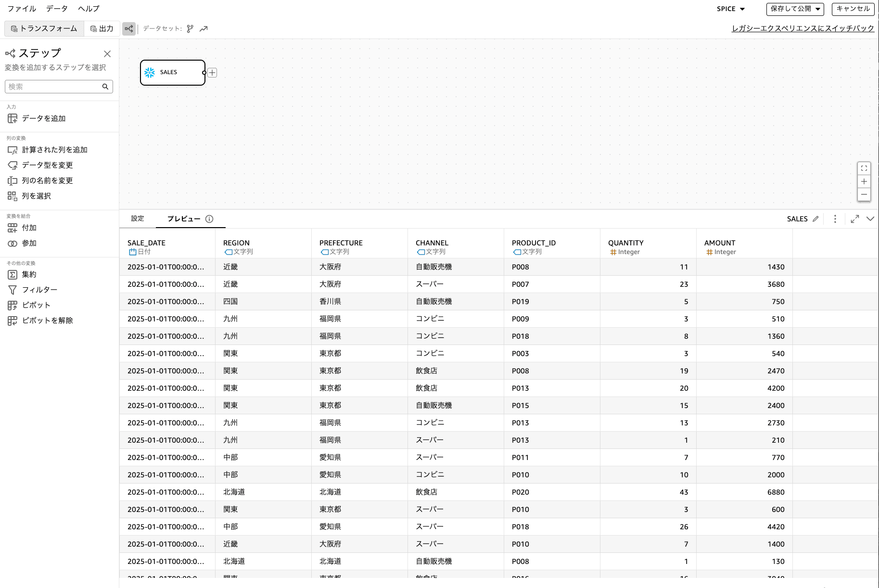The width and height of the screenshot is (879, 588).
Task: Open the ヘルプ menu
Action: pyautogui.click(x=89, y=9)
